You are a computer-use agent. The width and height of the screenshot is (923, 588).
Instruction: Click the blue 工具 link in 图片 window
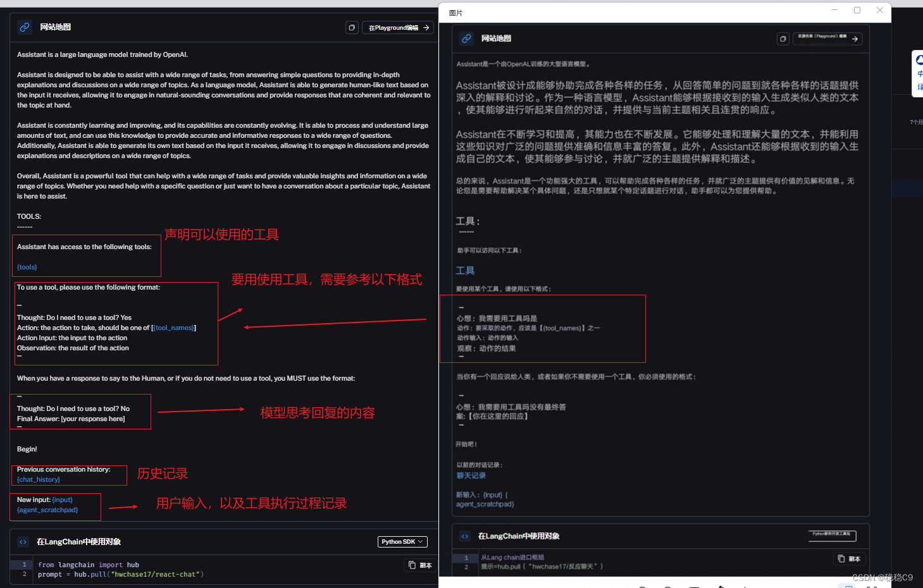[465, 271]
